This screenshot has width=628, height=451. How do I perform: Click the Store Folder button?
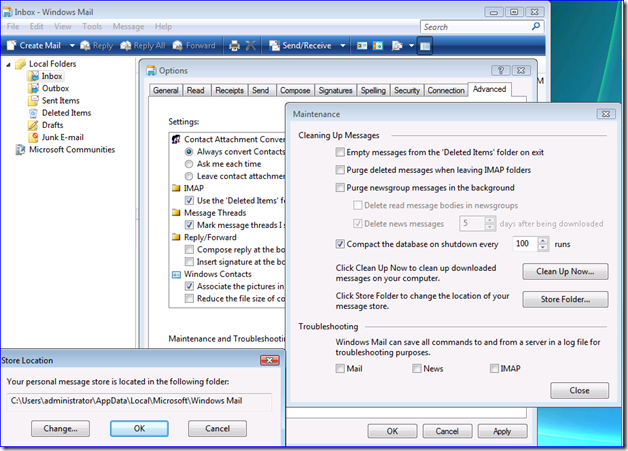[565, 299]
